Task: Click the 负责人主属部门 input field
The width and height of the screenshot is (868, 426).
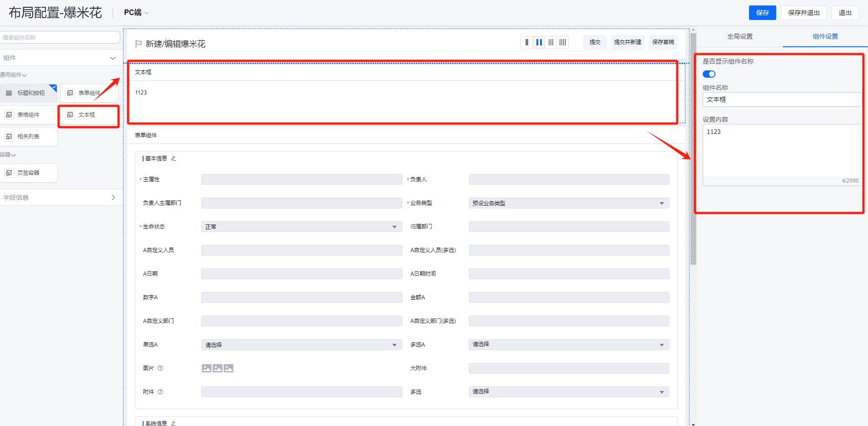Action: click(x=302, y=203)
